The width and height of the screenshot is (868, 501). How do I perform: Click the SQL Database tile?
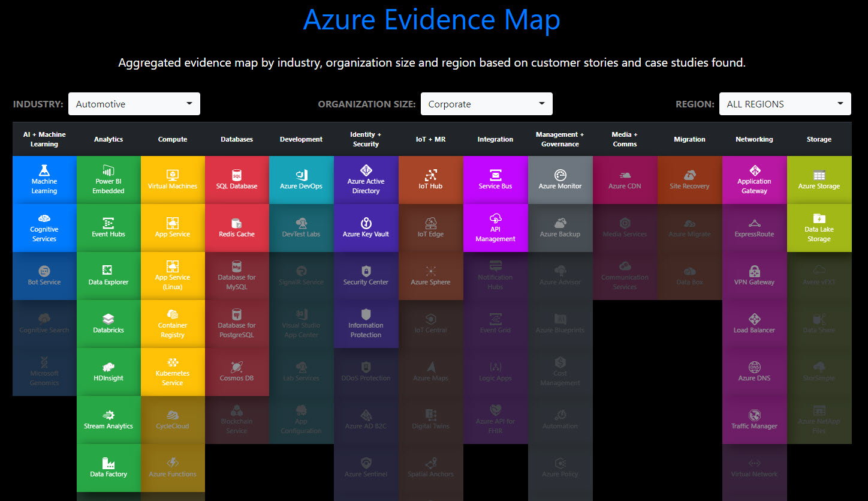pyautogui.click(x=237, y=180)
